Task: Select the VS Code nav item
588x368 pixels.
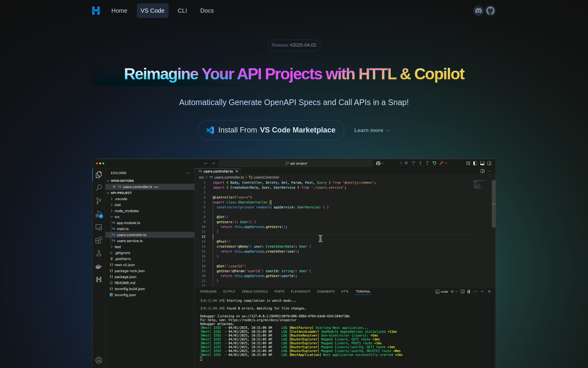Action: (x=152, y=11)
